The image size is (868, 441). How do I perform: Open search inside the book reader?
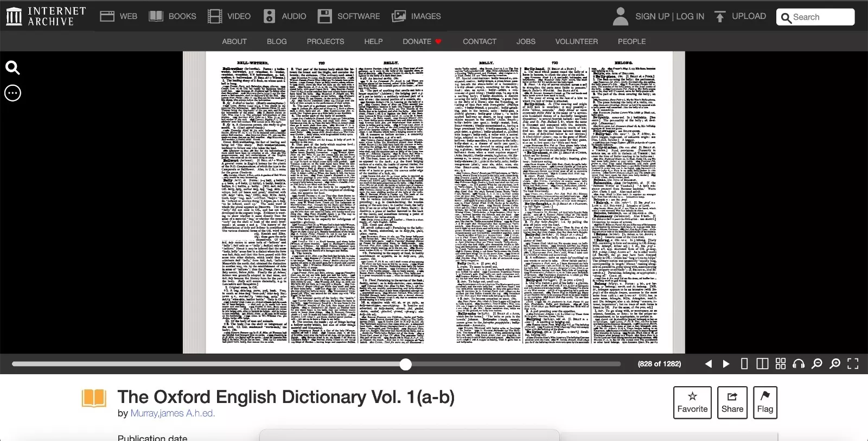[x=12, y=67]
